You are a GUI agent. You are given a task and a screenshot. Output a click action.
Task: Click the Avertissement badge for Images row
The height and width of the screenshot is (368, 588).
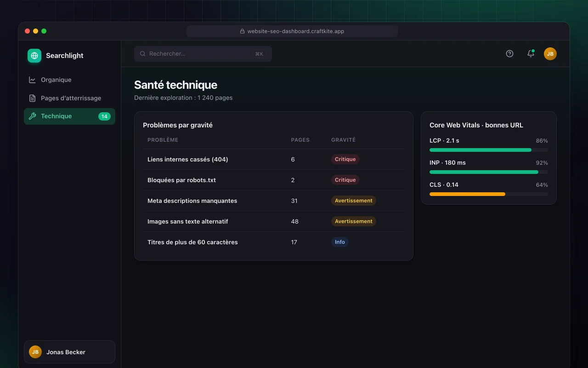coord(354,221)
